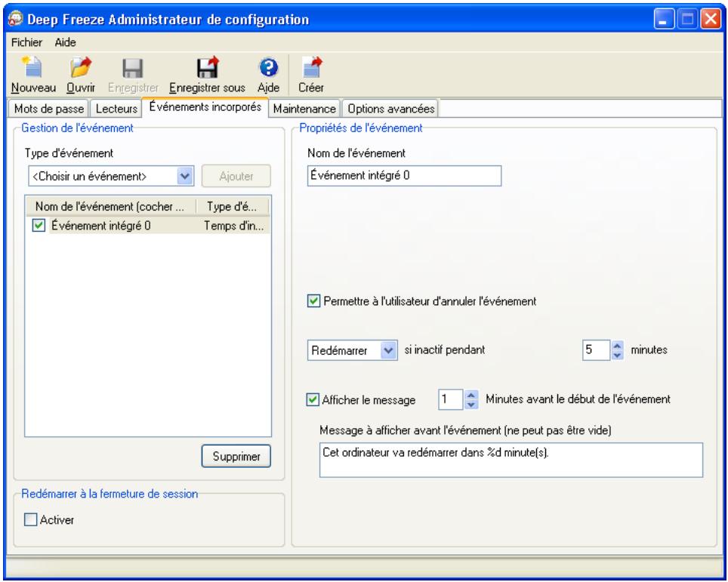Open help via Aide toolbar icon

tap(268, 67)
